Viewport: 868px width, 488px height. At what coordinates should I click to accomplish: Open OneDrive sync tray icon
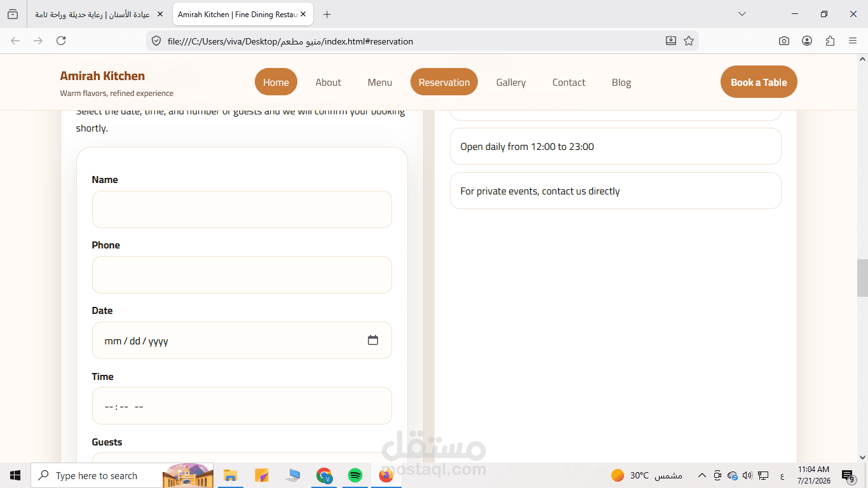point(733,475)
